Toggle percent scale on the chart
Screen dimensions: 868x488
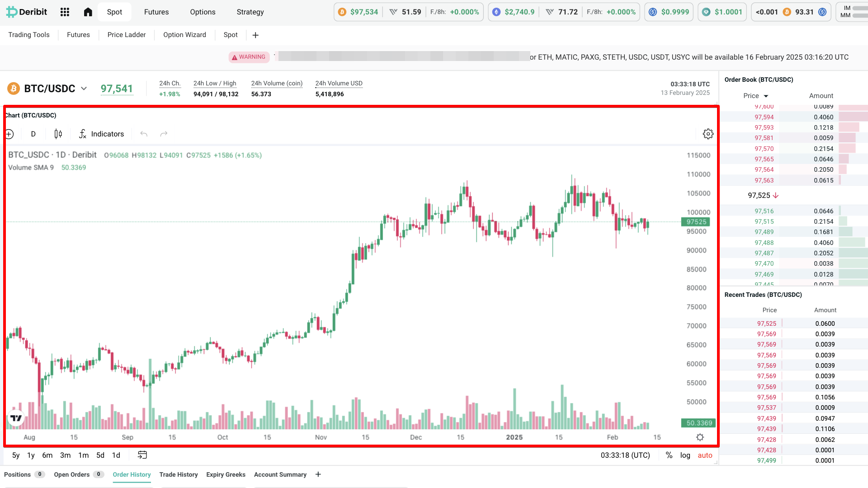tap(669, 455)
